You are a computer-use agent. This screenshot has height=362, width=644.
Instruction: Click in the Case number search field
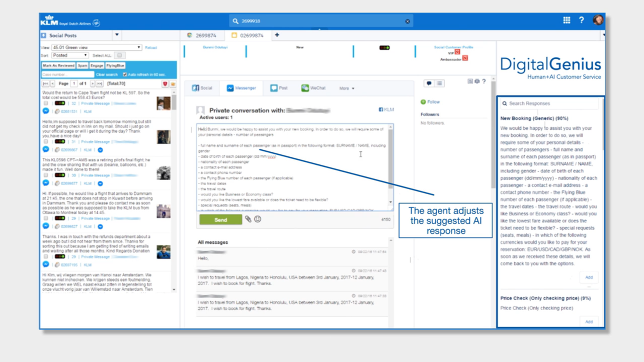click(68, 74)
